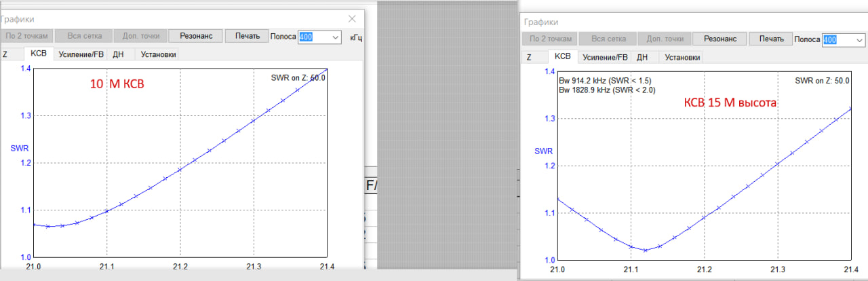Viewport: 868px width, 281px height.
Task: Open Установки tab in right window
Action: pyautogui.click(x=682, y=58)
